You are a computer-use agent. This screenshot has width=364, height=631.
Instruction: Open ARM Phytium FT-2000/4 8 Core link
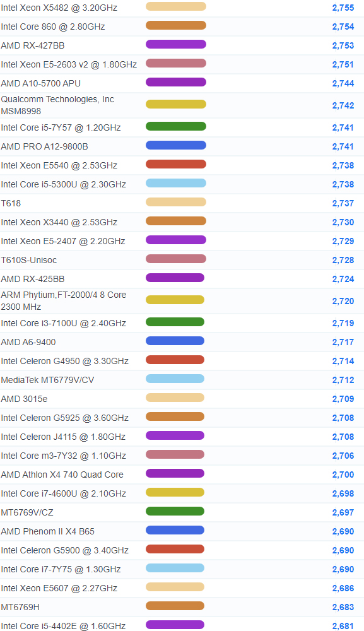(64, 300)
